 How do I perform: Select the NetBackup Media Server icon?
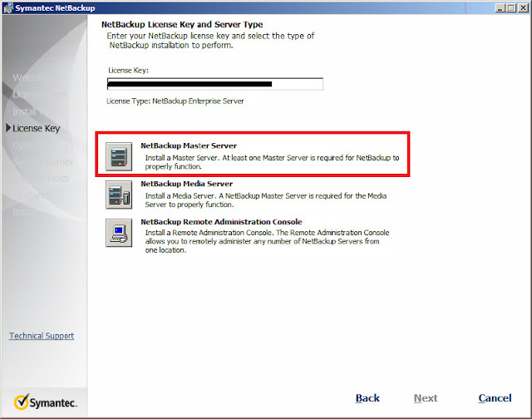coord(119,195)
